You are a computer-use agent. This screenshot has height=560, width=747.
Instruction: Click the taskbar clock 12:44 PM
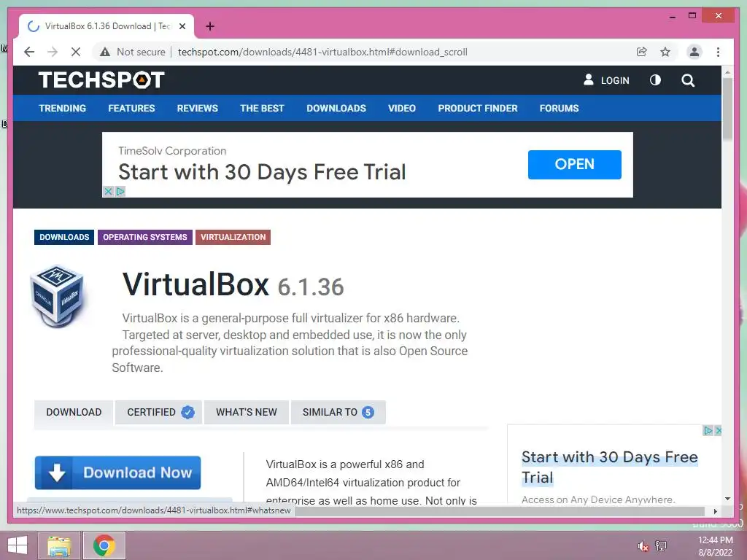[715, 540]
